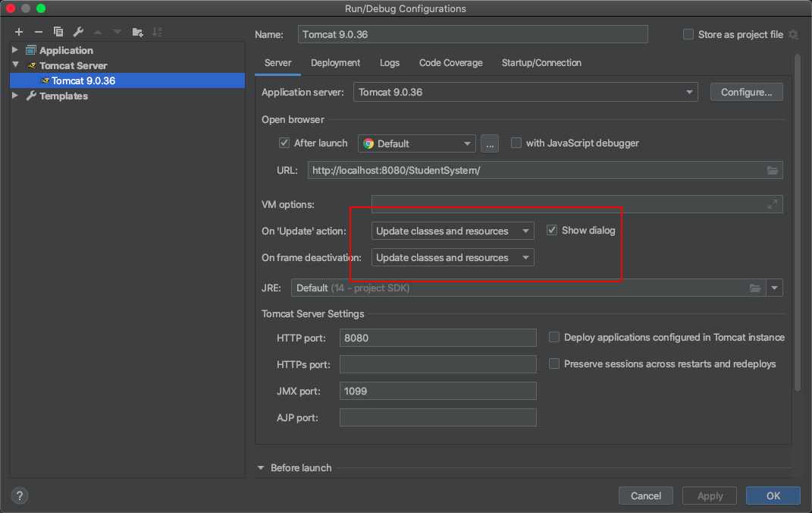Expand Templates tree node
The width and height of the screenshot is (812, 513).
point(15,96)
